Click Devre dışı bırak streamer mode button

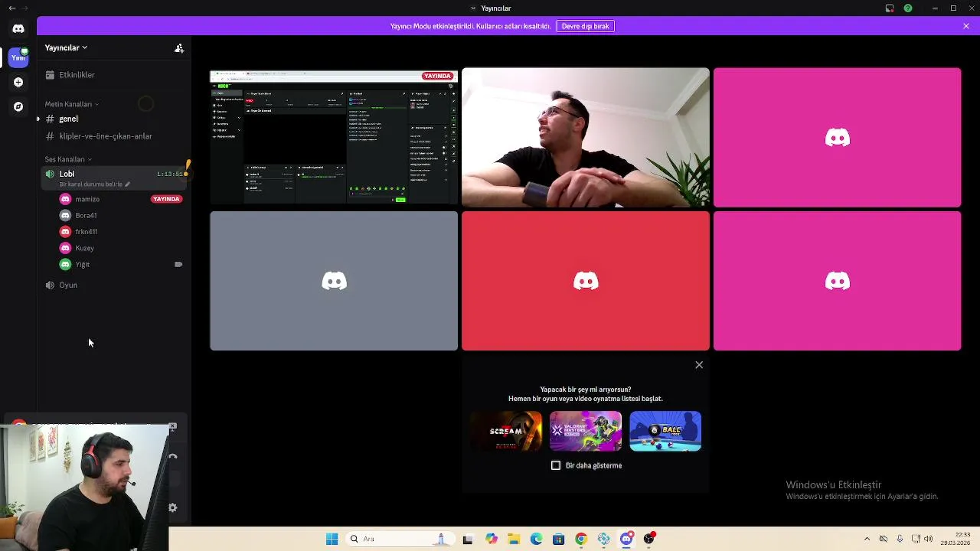click(586, 26)
